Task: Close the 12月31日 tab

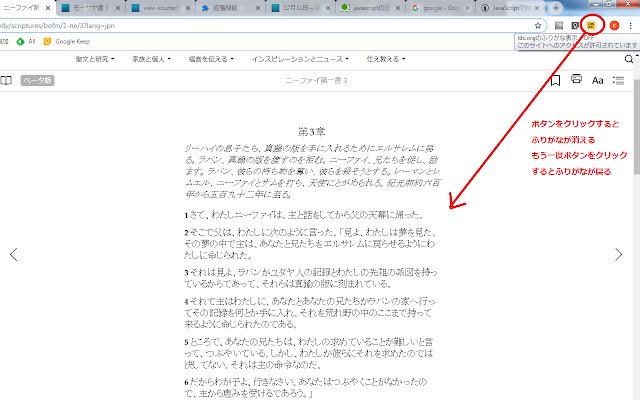Action: (328, 8)
